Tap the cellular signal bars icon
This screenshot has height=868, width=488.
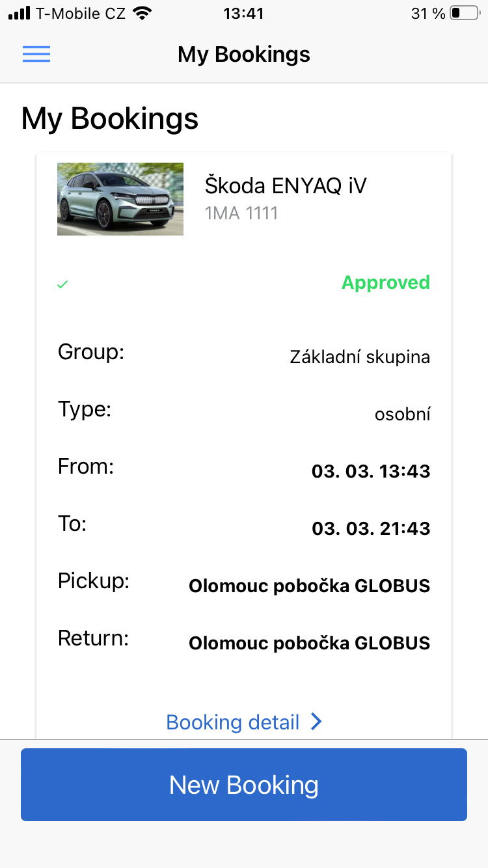(x=20, y=13)
